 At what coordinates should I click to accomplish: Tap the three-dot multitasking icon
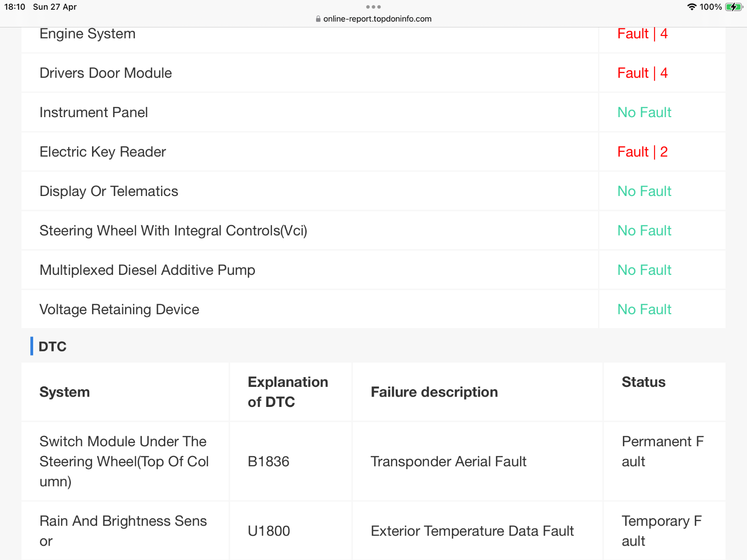[373, 7]
